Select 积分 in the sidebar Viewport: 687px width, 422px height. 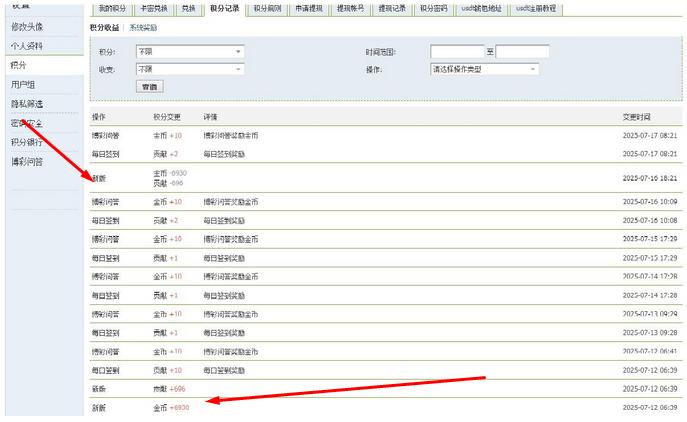(18, 65)
